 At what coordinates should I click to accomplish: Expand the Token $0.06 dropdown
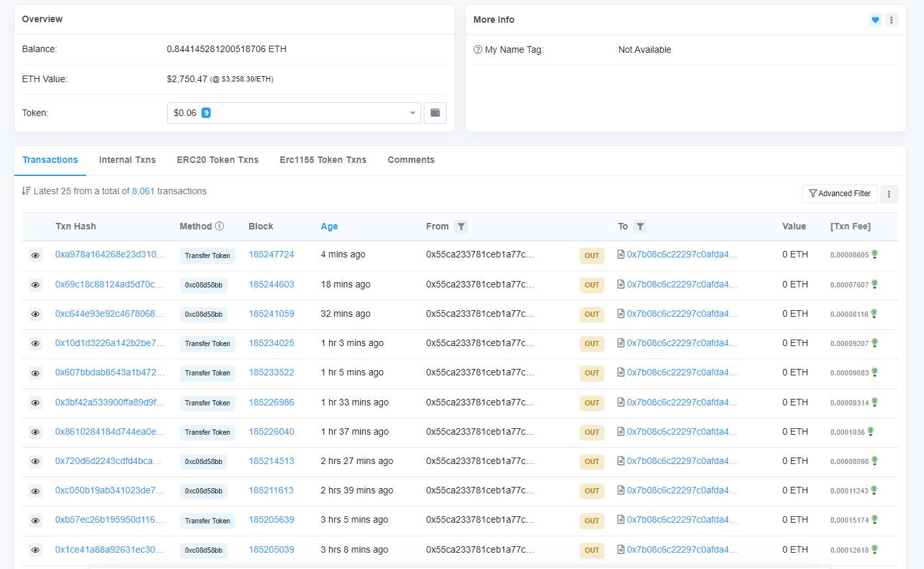[293, 113]
